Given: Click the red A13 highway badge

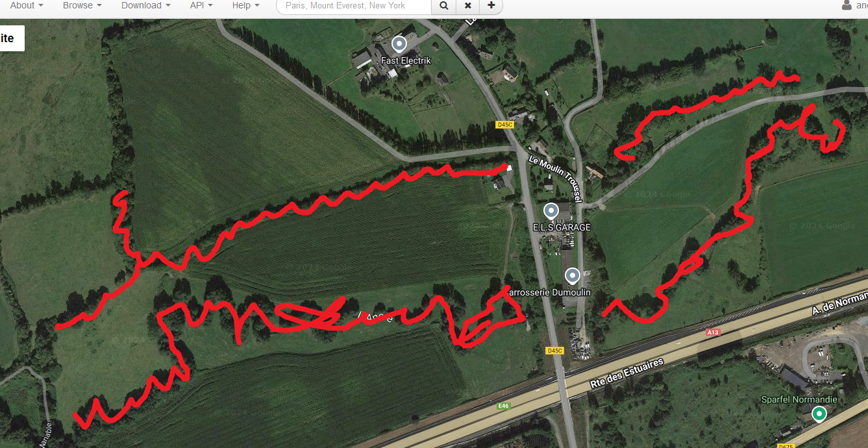Looking at the screenshot, I should point(713,332).
